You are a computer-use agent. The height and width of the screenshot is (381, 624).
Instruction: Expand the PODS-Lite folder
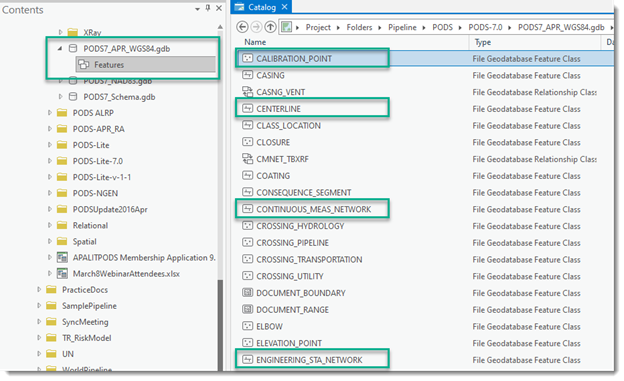50,145
